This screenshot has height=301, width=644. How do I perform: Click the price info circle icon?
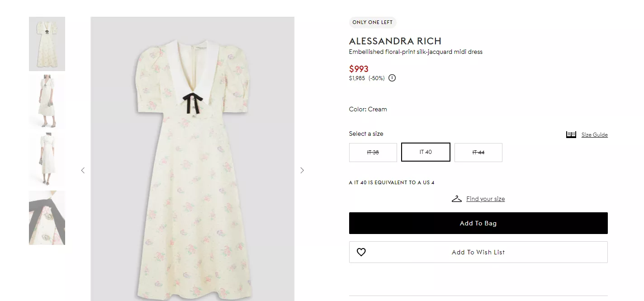pyautogui.click(x=392, y=78)
